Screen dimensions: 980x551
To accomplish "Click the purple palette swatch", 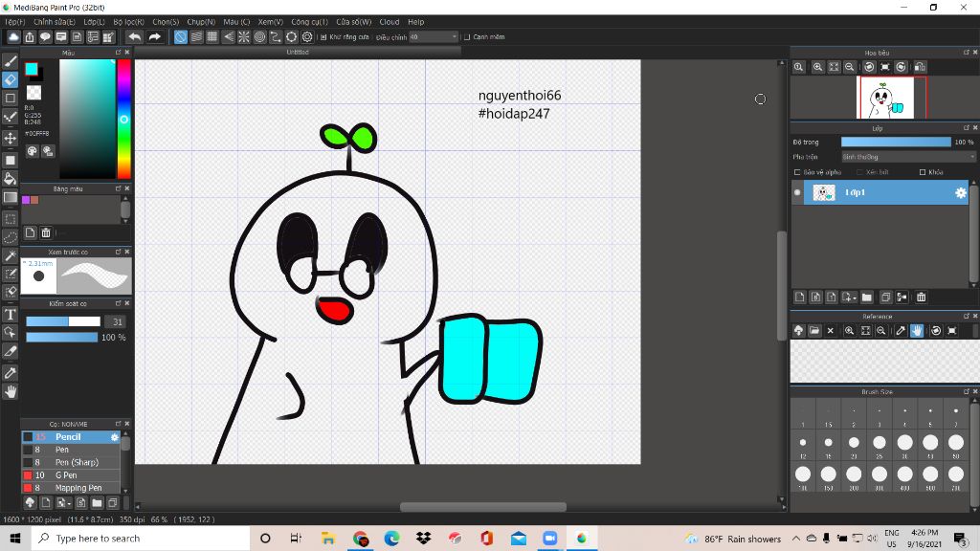I will pyautogui.click(x=26, y=200).
